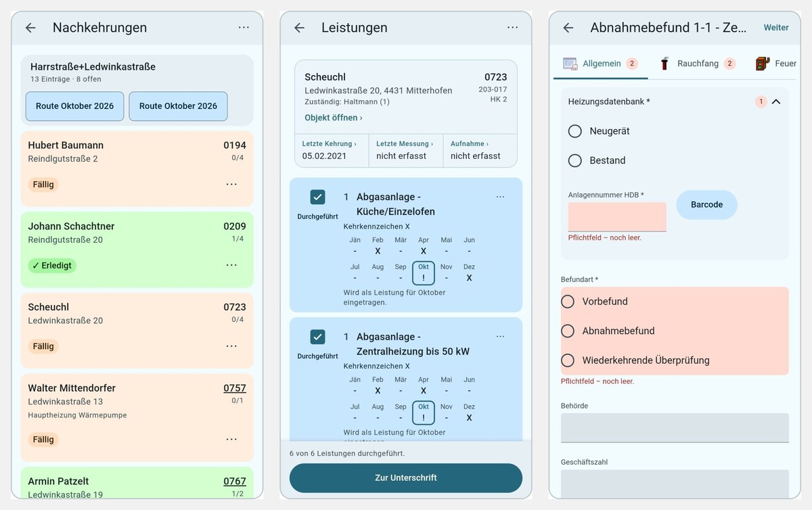Screen dimensions: 812x510
Task: Open overflow menu in Leistungen header
Action: [x=513, y=28]
